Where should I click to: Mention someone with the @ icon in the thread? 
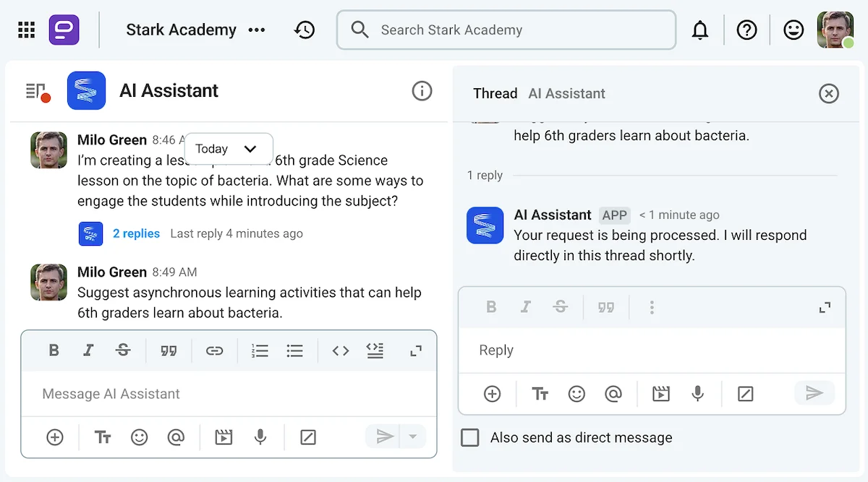pyautogui.click(x=614, y=394)
